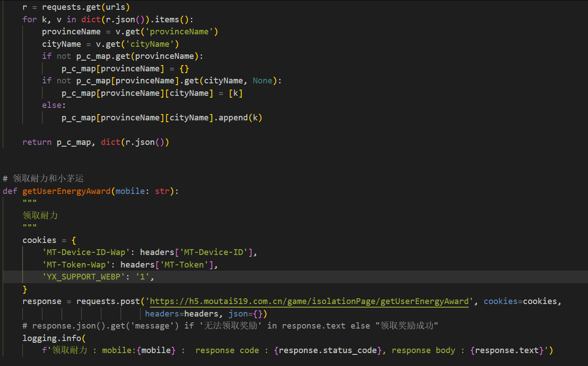Click the empty braces '{}' assigned to p_c_map[provinceName]
The width and height of the screenshot is (588, 366).
tap(184, 68)
